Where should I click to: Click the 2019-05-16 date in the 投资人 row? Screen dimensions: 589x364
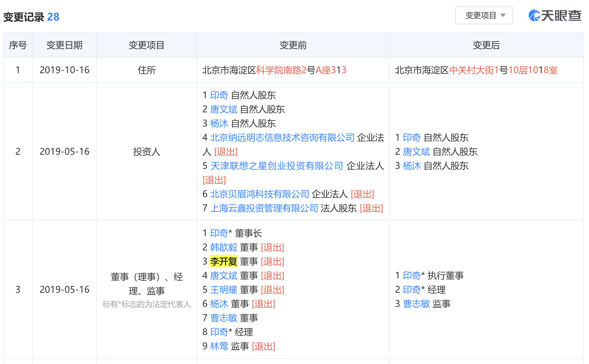pyautogui.click(x=65, y=152)
